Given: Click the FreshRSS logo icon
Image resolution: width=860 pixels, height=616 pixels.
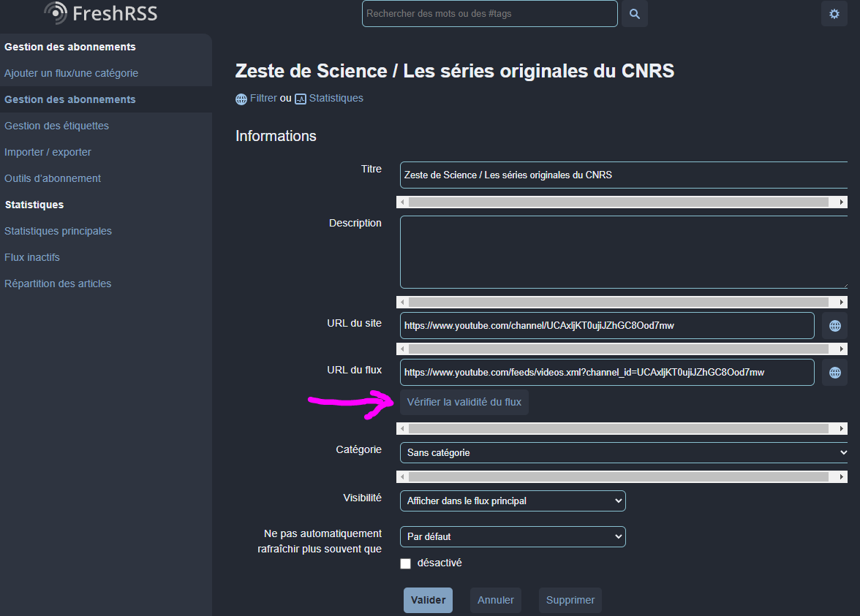Looking at the screenshot, I should (x=56, y=13).
